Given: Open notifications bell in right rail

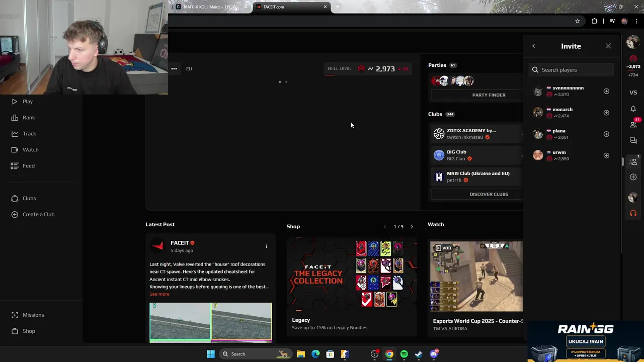Looking at the screenshot, I should [x=633, y=109].
